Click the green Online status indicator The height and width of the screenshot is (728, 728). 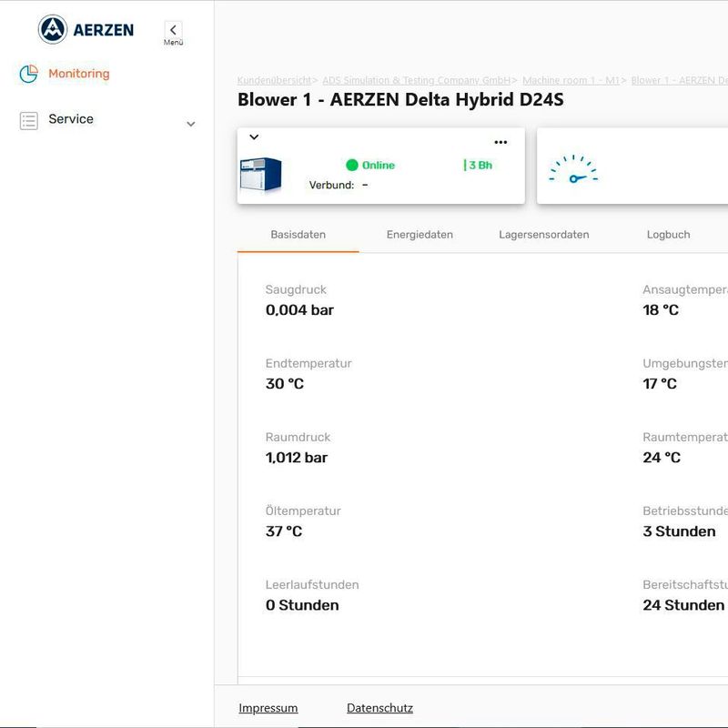tap(370, 165)
